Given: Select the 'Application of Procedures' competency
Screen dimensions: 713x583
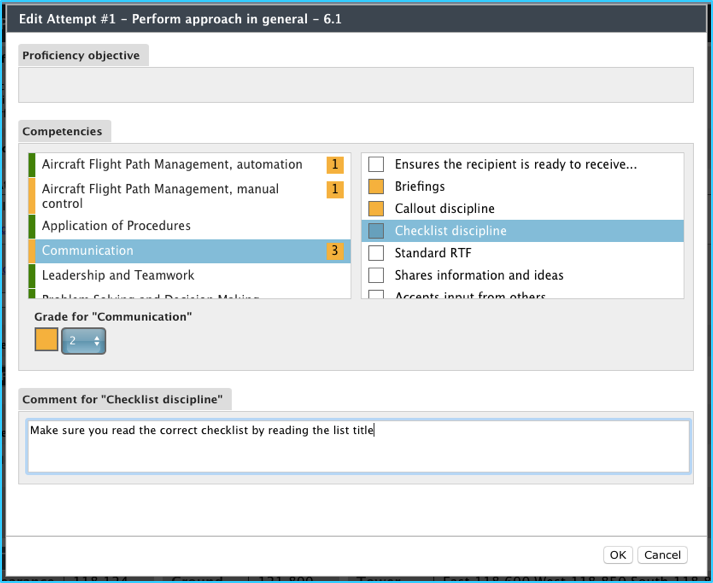Looking at the screenshot, I should [x=190, y=226].
